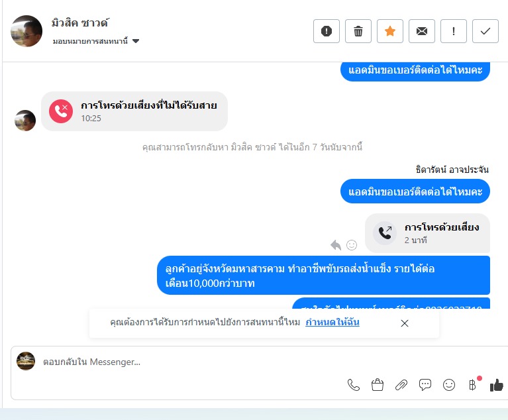Open the assign conversation dropdown arrow
The image size is (508, 420).
click(x=136, y=41)
